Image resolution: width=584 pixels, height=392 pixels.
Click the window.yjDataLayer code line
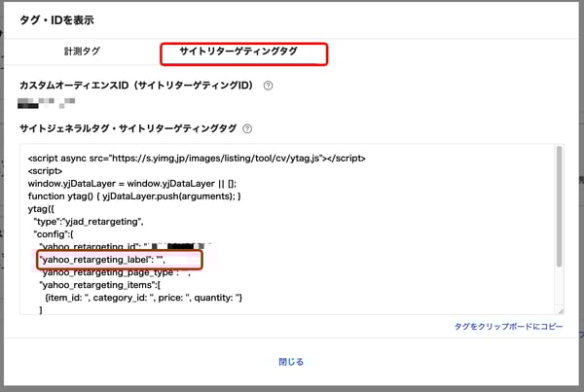coord(132,184)
